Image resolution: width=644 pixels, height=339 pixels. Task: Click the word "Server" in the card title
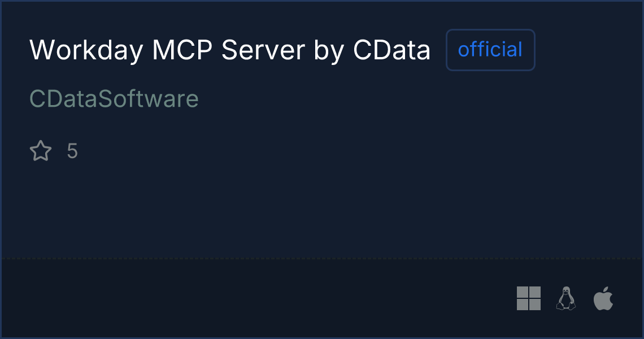point(263,50)
